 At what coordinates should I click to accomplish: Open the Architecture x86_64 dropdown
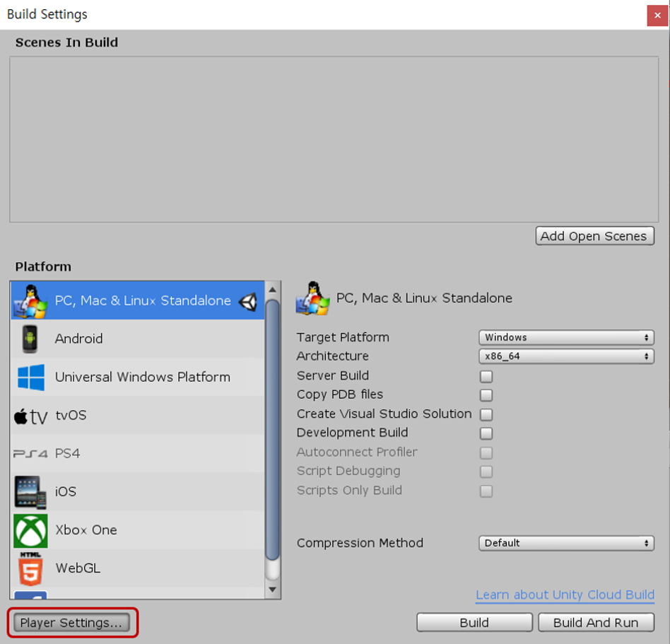[566, 356]
